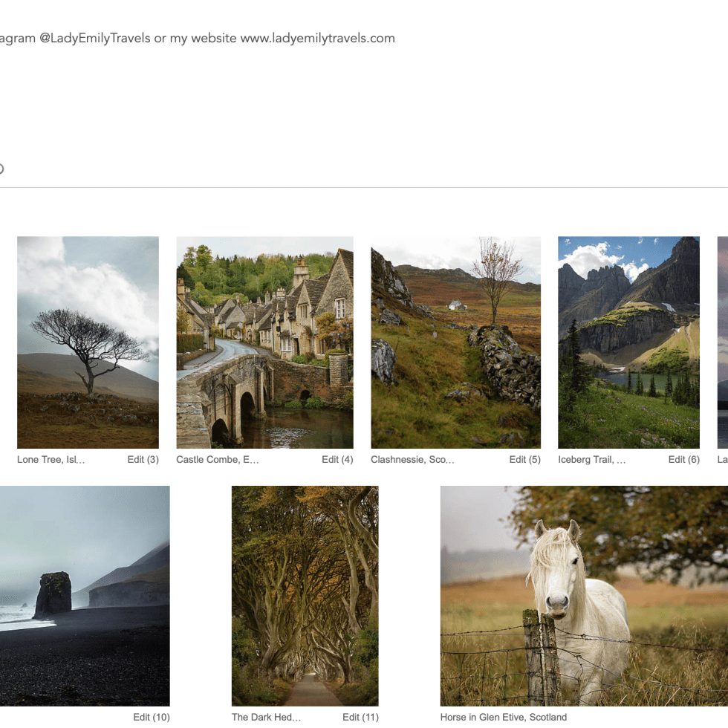Select the 'Clashnessie, Sco…' title text
The image size is (728, 728).
pos(412,460)
